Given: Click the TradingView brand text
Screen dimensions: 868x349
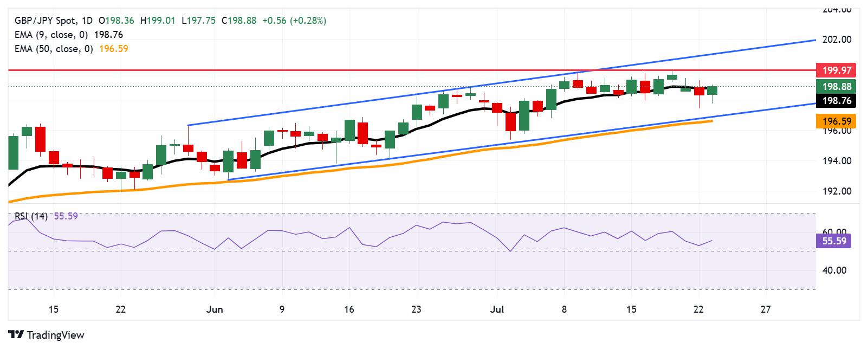Looking at the screenshot, I should coord(55,335).
